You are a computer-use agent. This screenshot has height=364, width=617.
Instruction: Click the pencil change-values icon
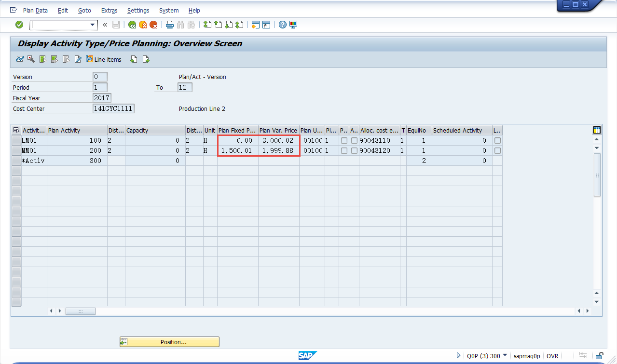coord(78,59)
